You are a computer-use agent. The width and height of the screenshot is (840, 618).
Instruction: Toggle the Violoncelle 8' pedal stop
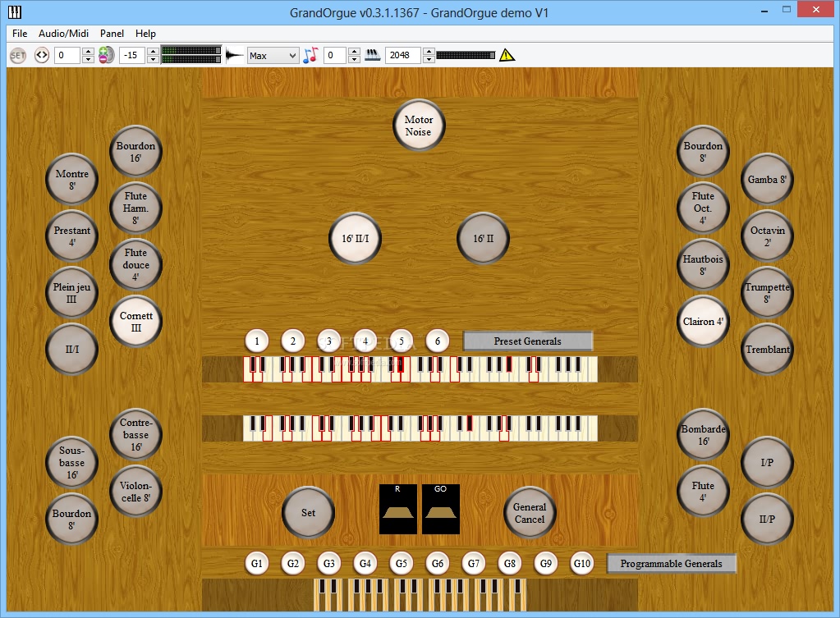(x=135, y=491)
